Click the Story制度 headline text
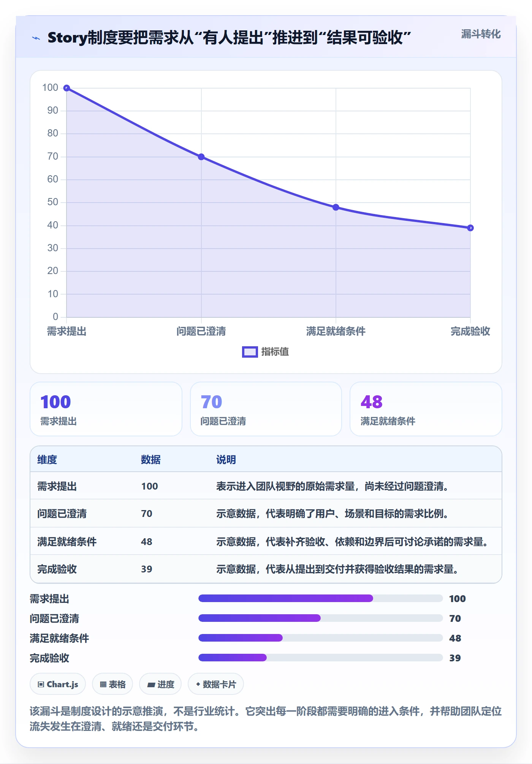 [229, 38]
